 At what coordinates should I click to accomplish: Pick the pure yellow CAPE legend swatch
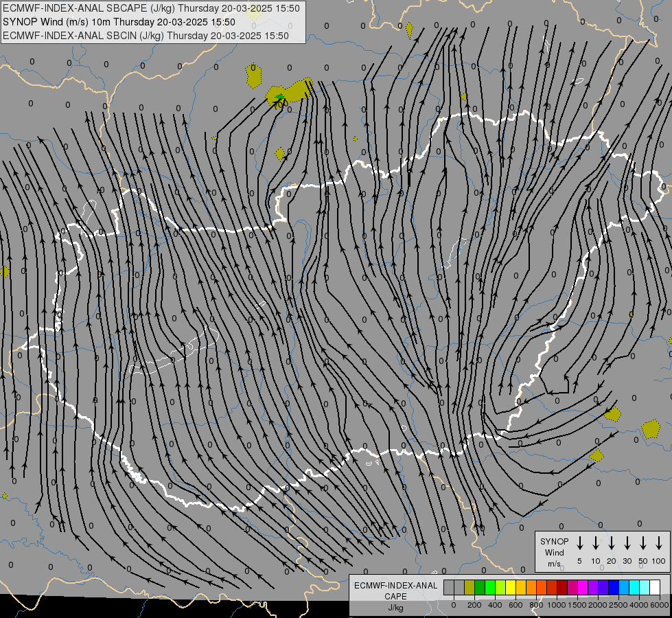[x=511, y=587]
